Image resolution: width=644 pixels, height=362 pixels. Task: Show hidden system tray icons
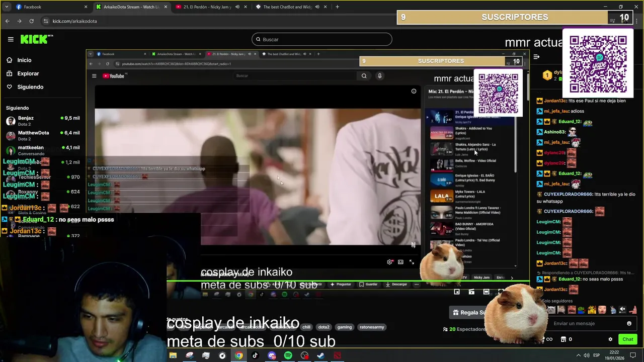[x=578, y=355]
